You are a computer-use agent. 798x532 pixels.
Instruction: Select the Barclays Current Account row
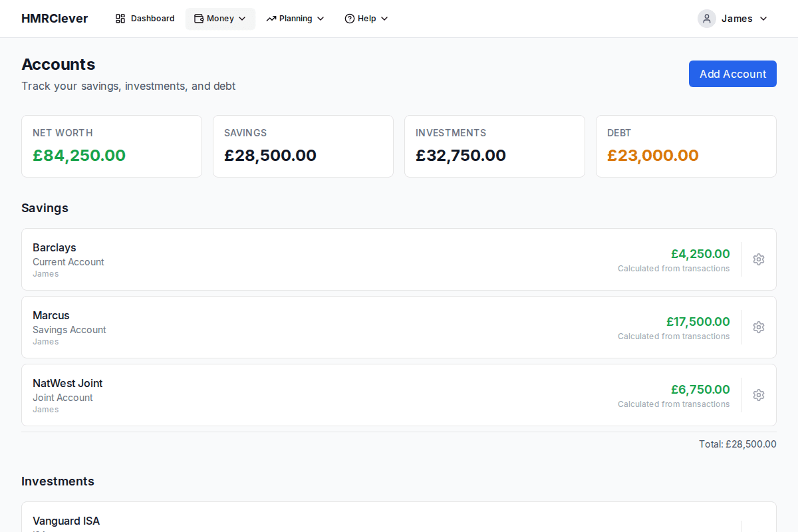coord(332,259)
